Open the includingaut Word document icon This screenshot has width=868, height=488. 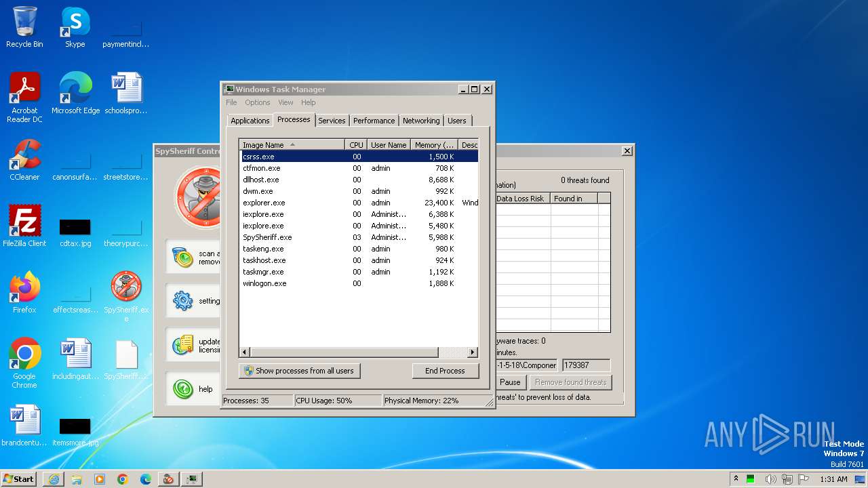click(75, 359)
